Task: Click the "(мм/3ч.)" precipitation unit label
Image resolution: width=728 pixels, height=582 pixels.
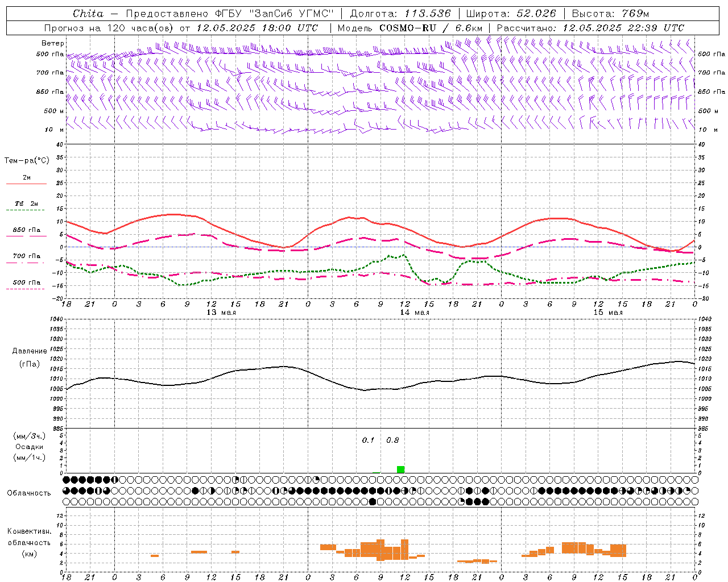Action: click(30, 436)
